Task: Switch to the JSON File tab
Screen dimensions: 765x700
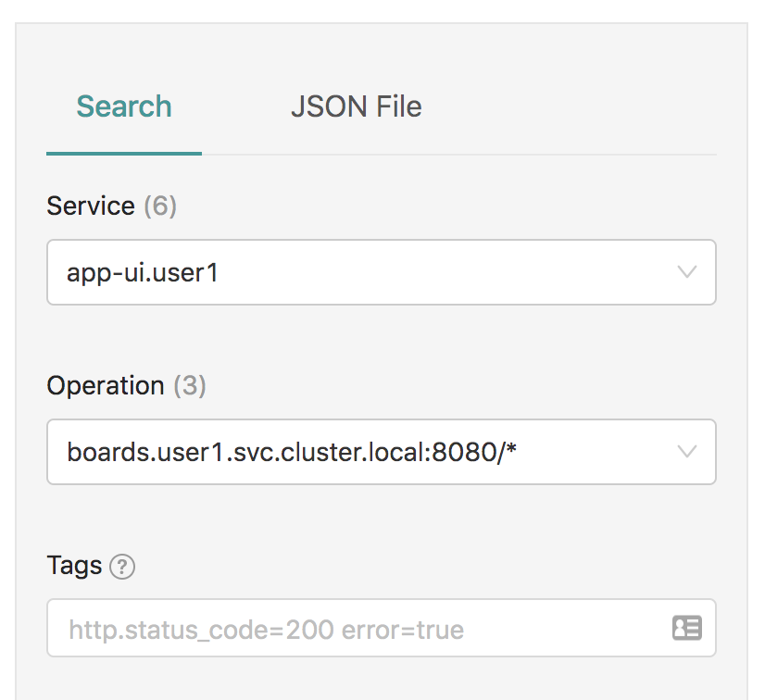Action: pos(357,106)
